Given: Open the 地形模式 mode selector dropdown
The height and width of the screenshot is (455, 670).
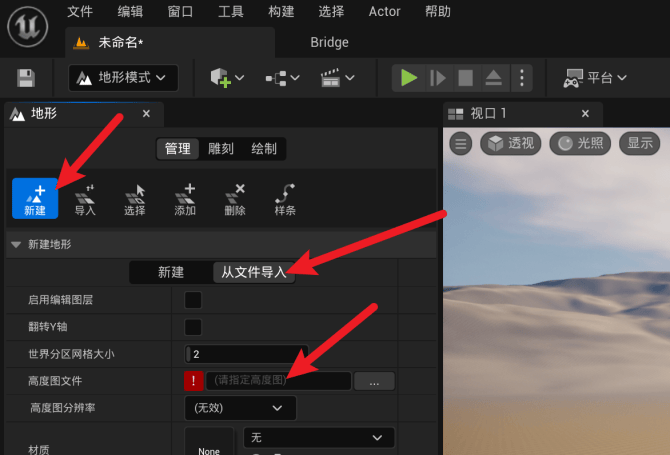Looking at the screenshot, I should [x=123, y=78].
